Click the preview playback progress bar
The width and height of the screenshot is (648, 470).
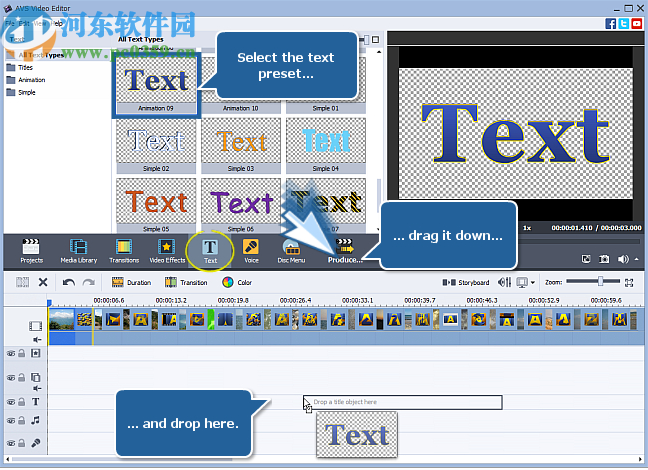pos(580,241)
